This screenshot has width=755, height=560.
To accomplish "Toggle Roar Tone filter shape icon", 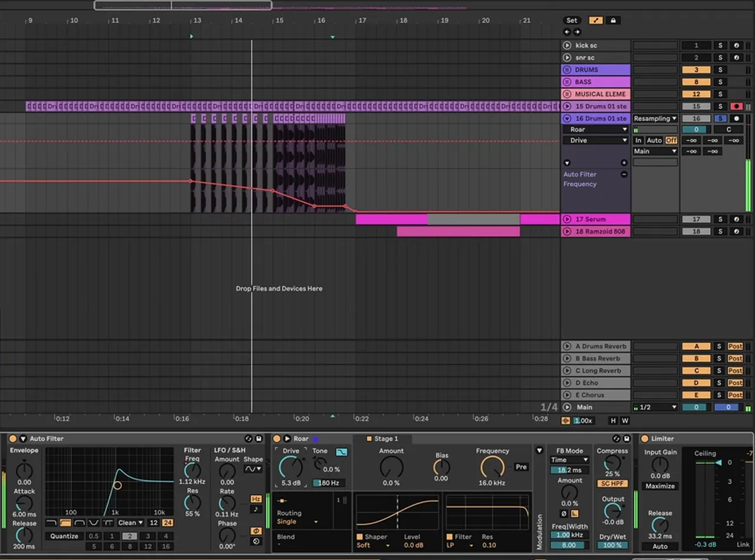I will pos(342,452).
